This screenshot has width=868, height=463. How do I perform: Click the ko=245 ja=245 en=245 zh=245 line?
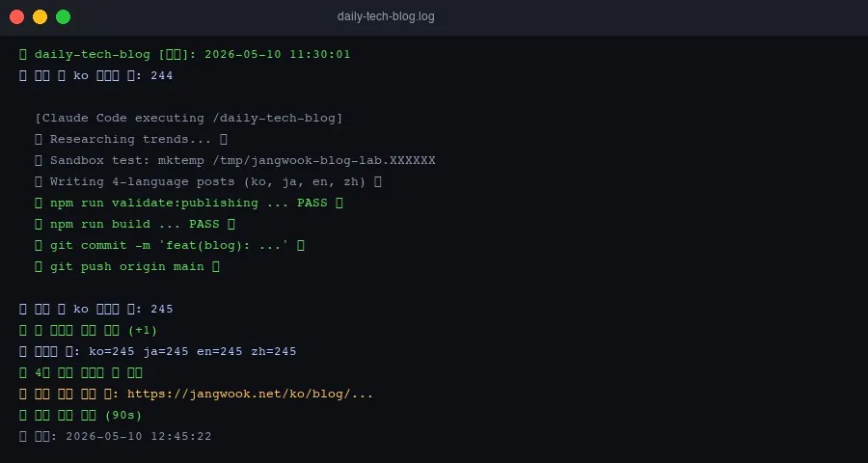point(158,352)
